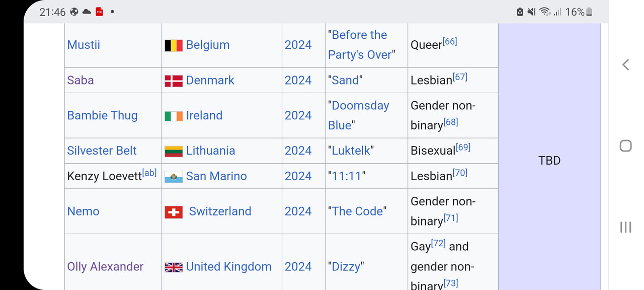Click the United Kingdom flag icon
644x290 pixels.
click(174, 267)
